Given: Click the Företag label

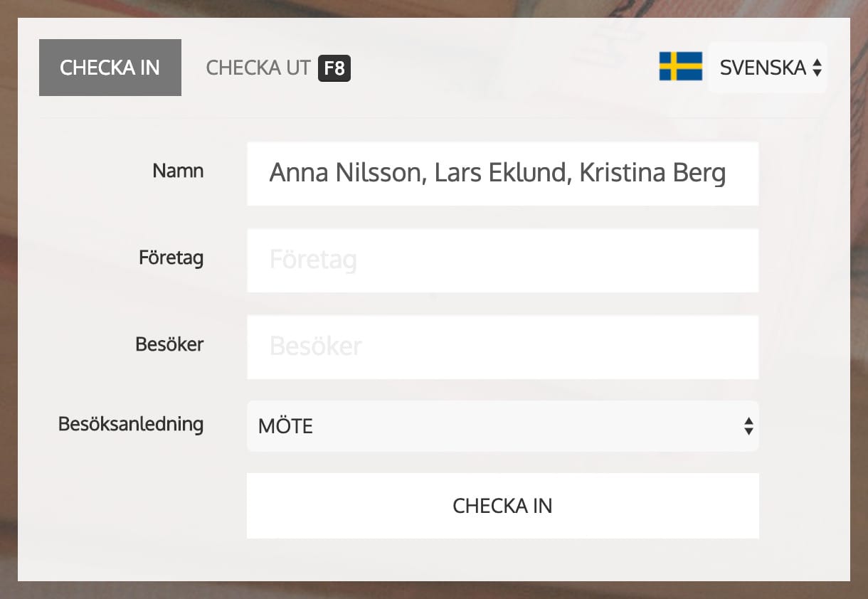Looking at the screenshot, I should [171, 258].
